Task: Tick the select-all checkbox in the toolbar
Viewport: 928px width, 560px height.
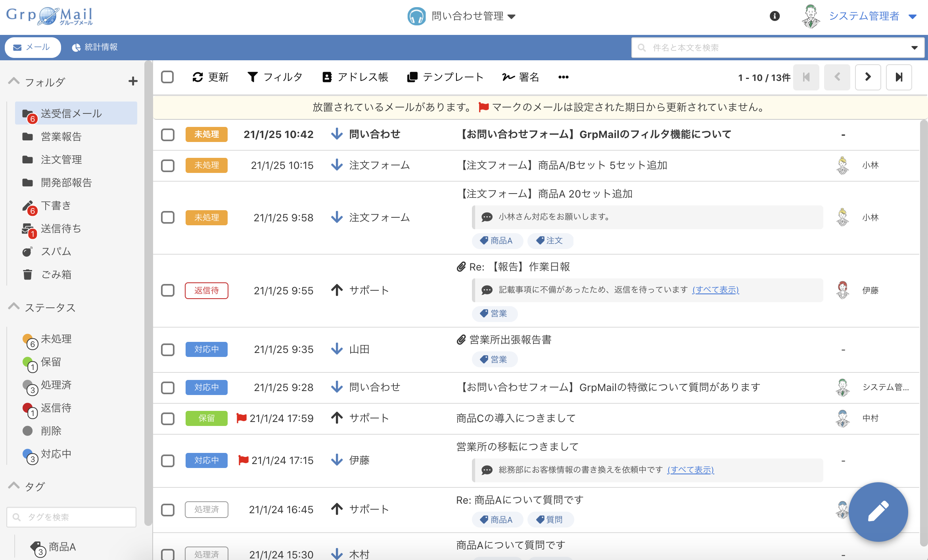Action: click(x=167, y=77)
